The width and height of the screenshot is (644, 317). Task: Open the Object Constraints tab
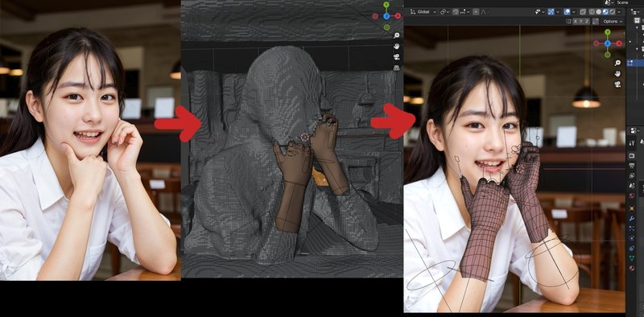(x=632, y=248)
